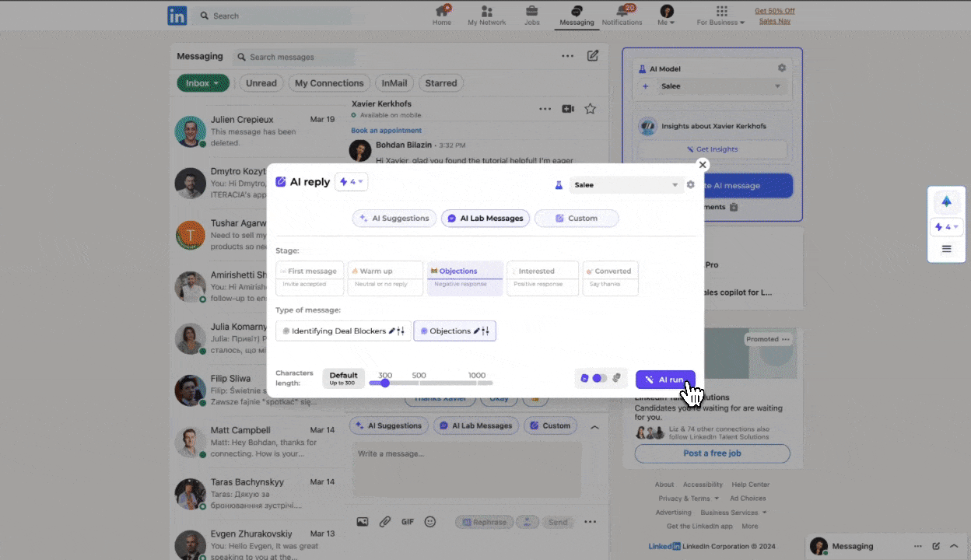
Task: Select AI Lab Messages tab in dialog
Action: [485, 219]
